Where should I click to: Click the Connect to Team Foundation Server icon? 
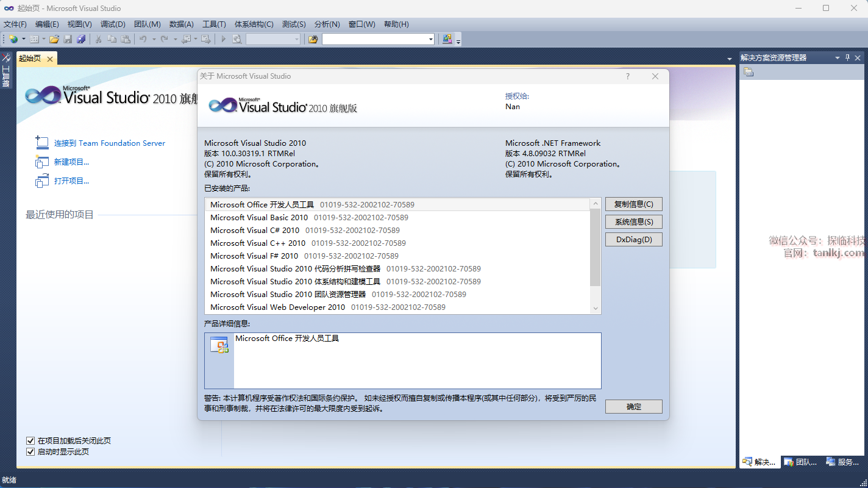point(42,143)
